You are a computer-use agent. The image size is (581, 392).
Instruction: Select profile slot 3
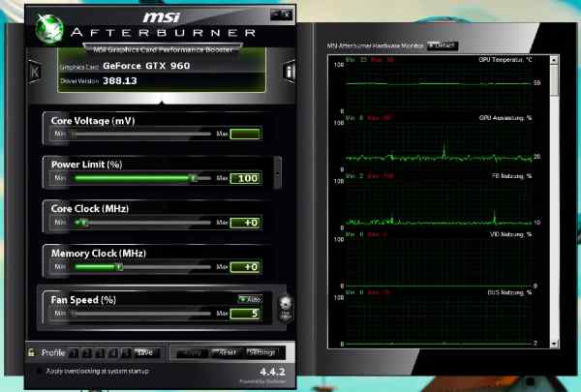(x=101, y=352)
